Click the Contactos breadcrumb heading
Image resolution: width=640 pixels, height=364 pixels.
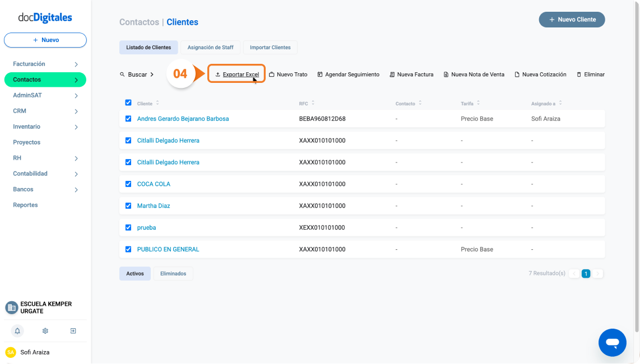tap(139, 22)
